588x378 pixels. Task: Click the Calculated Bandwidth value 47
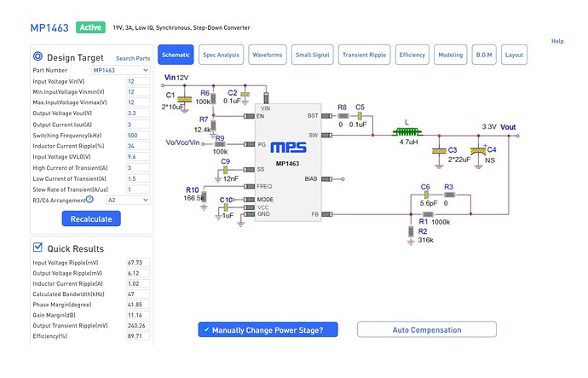click(x=138, y=294)
